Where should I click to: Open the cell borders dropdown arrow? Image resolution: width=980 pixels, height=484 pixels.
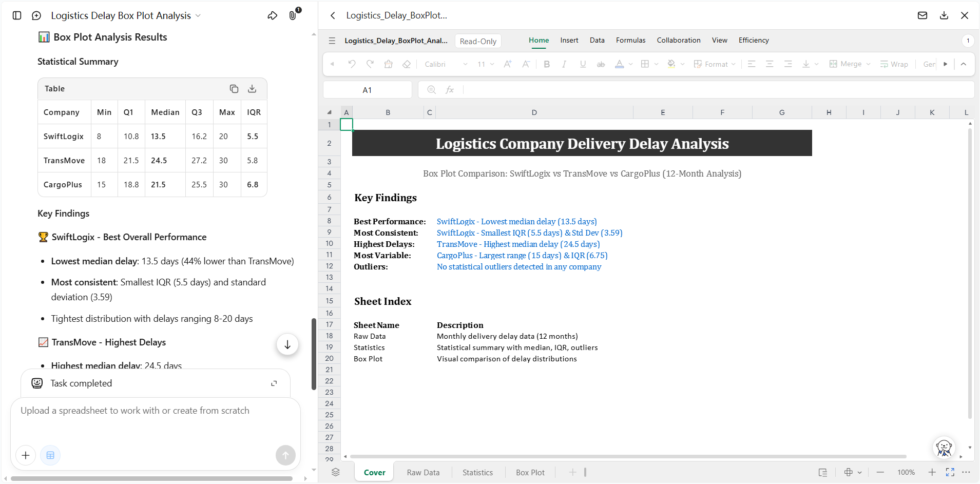coord(656,64)
